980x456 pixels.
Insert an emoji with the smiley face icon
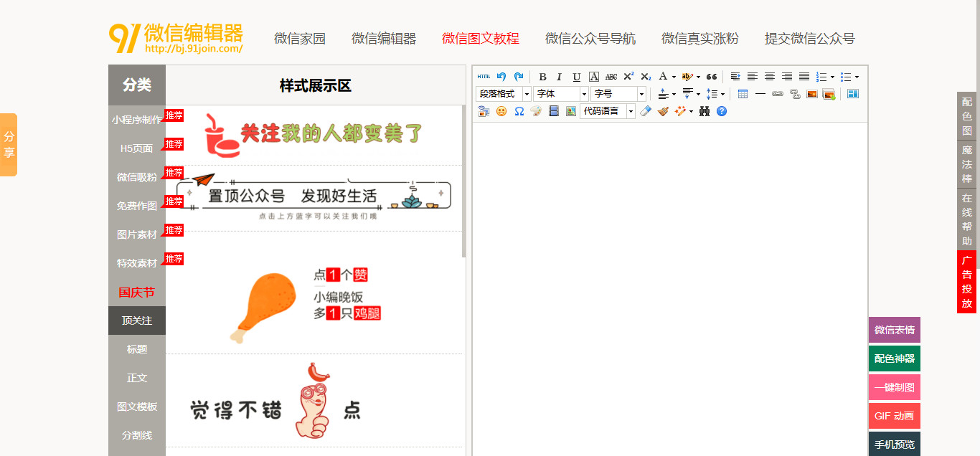pos(501,112)
